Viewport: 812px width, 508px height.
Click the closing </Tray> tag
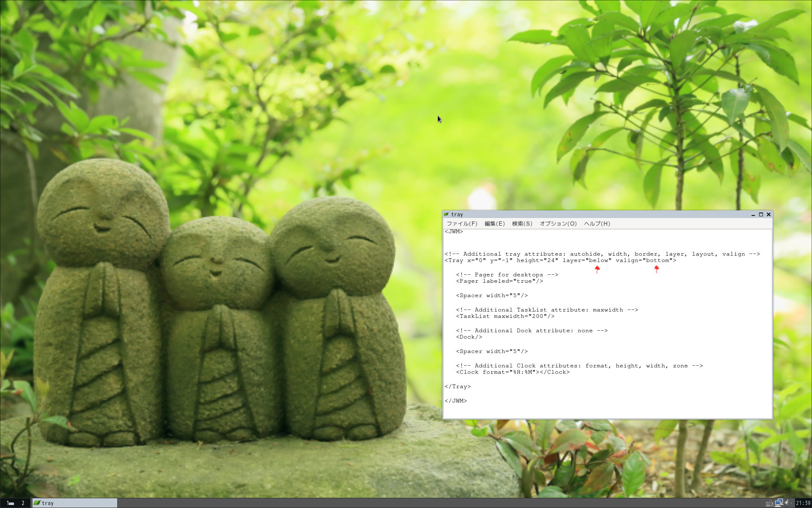tap(458, 387)
